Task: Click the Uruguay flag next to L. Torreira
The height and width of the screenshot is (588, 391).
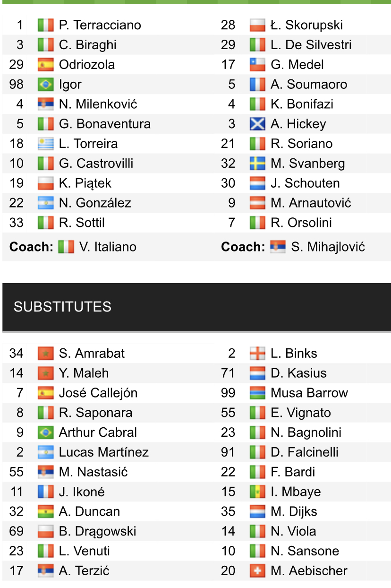Action: coord(46,144)
